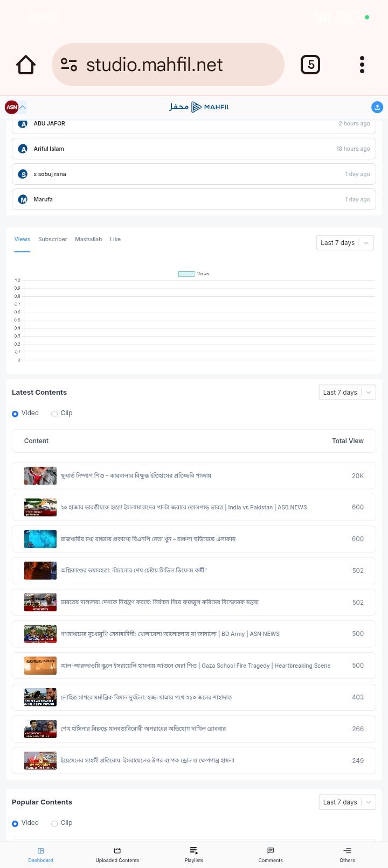Open Uploaded Contents in bottom navigation
The image size is (388, 868).
coord(117,855)
